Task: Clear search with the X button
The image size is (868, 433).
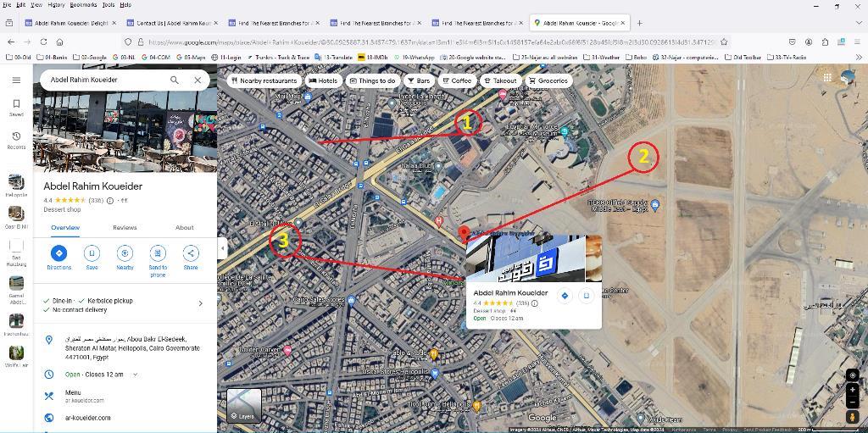Action: point(198,80)
